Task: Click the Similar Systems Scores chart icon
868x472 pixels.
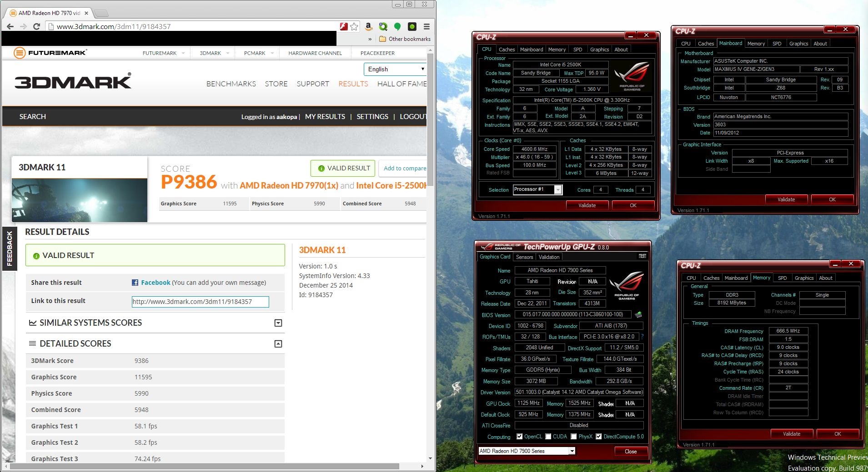Action: [x=33, y=323]
